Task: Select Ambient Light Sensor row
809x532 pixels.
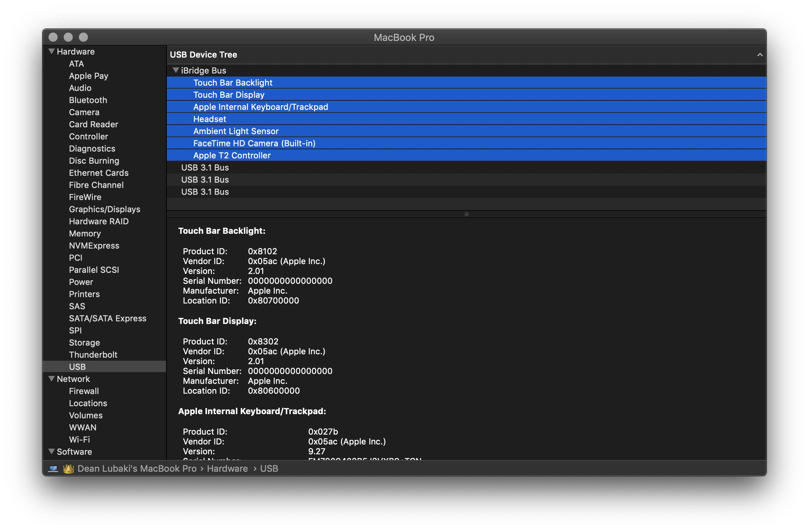Action: [x=466, y=131]
